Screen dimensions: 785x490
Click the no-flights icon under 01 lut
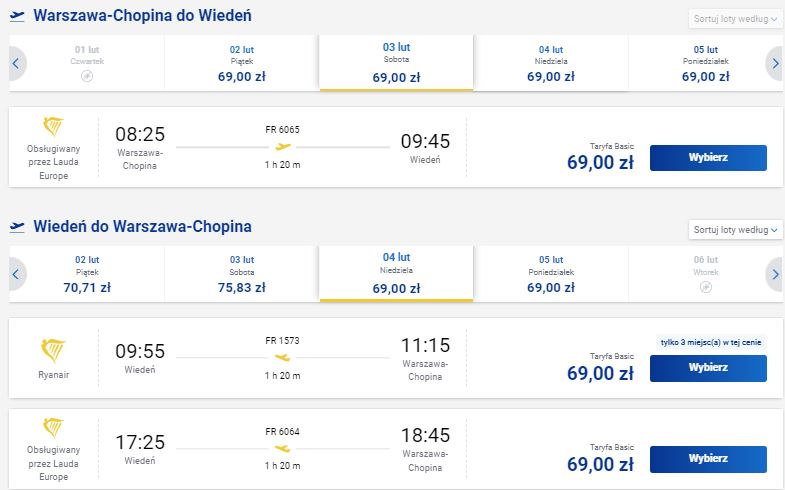pyautogui.click(x=87, y=76)
